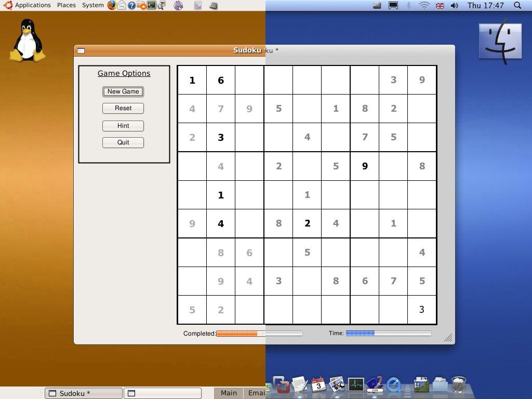Image resolution: width=532 pixels, height=399 pixels.
Task: Click the purple chess knight icon
Action: (x=179, y=5)
